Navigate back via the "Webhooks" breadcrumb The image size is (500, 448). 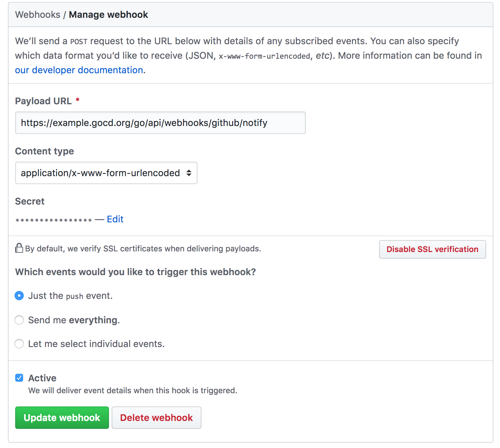tap(38, 15)
